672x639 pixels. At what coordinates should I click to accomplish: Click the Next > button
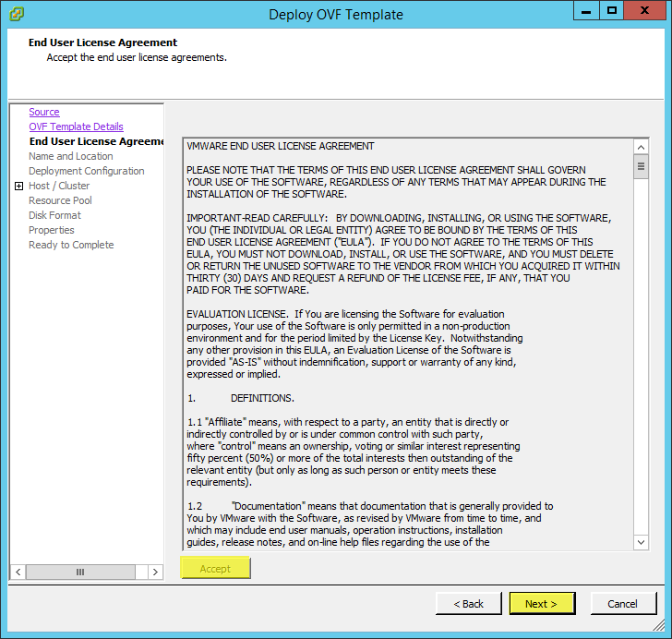click(x=542, y=603)
